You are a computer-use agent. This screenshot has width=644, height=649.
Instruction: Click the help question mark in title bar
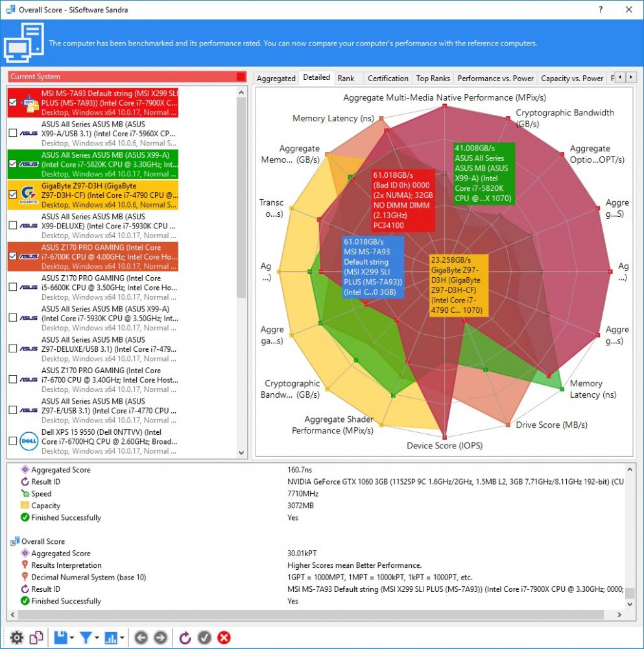click(x=601, y=10)
